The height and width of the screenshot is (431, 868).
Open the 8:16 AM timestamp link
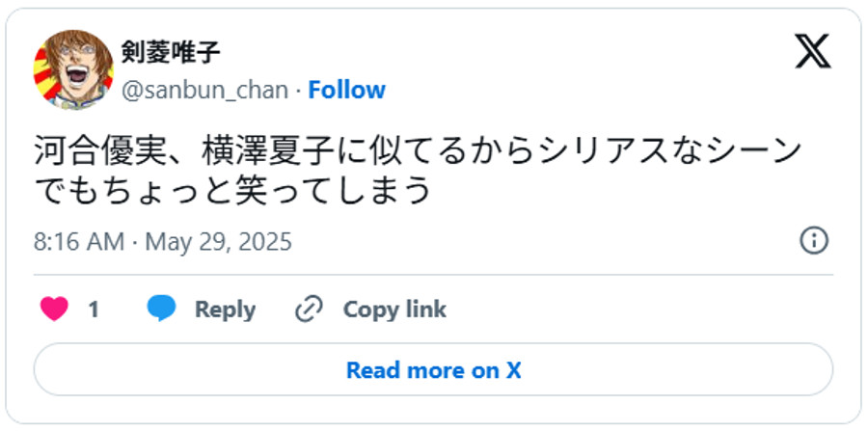(79, 241)
